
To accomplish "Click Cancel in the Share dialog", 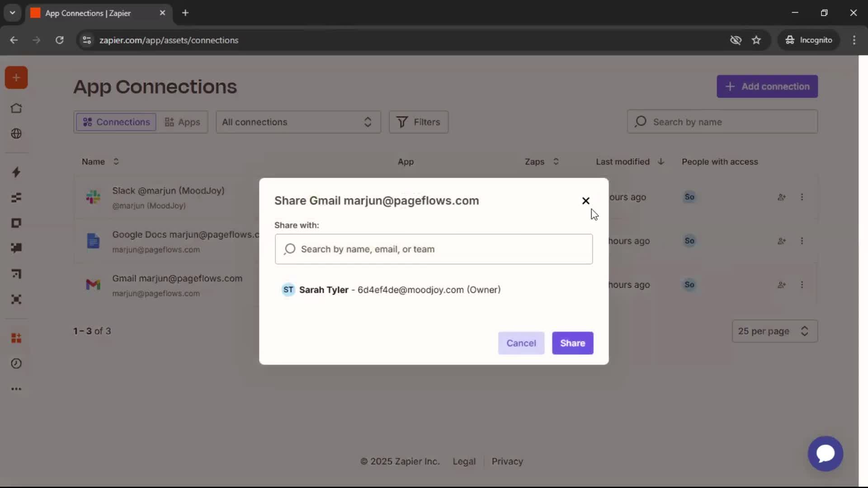I will (x=521, y=343).
